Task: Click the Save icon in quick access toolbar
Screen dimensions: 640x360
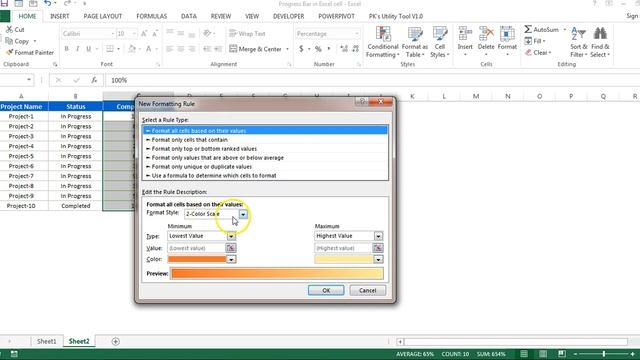Action: pyautogui.click(x=4, y=4)
